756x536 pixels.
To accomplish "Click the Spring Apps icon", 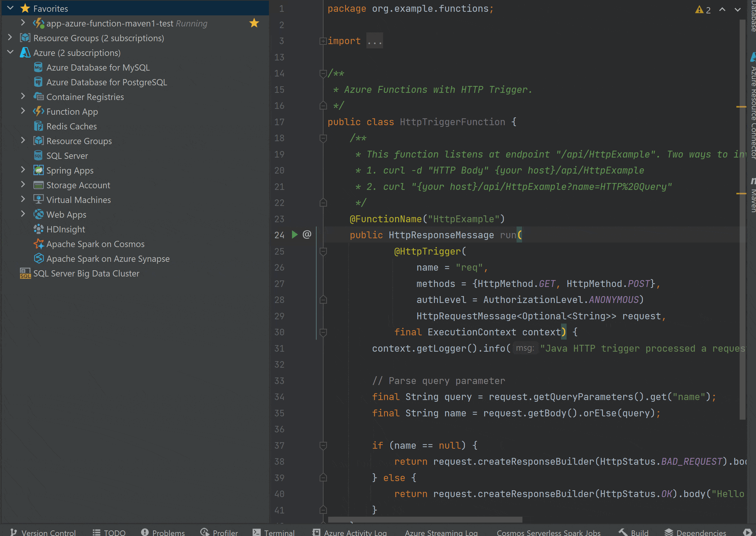I will click(38, 170).
